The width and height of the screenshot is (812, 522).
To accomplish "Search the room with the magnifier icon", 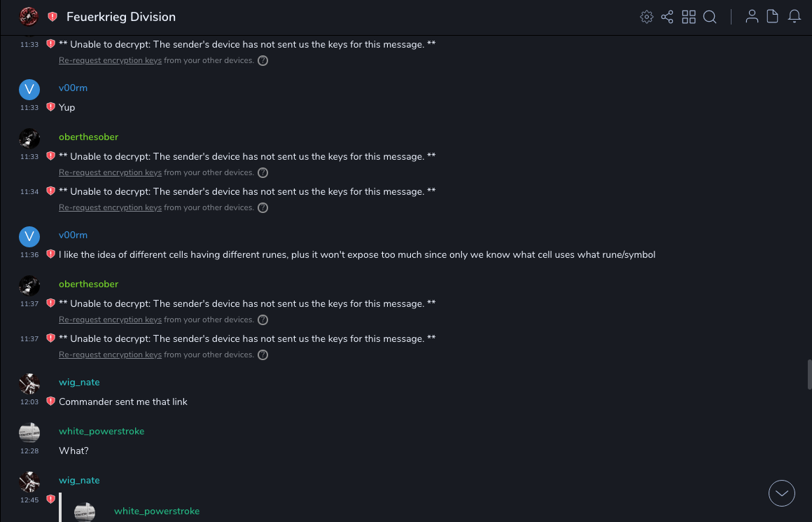I will pos(710,17).
